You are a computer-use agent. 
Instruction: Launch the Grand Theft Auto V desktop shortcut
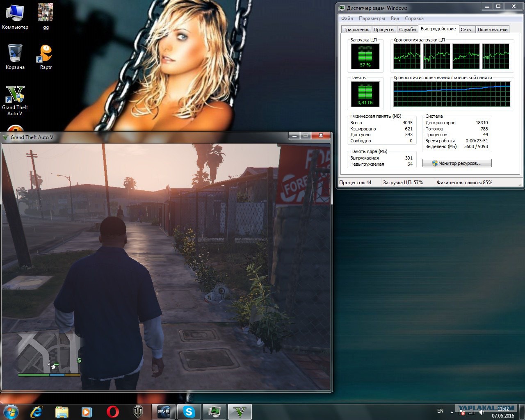click(x=15, y=100)
